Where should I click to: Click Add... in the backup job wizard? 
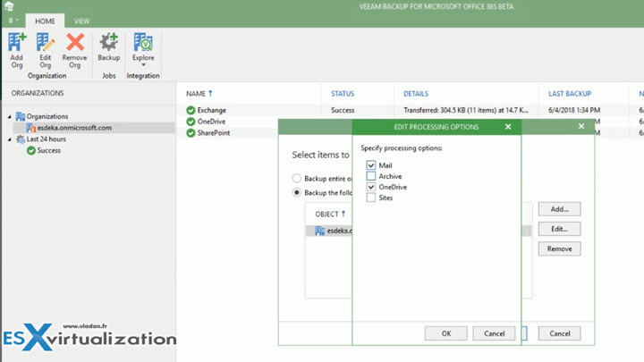pos(559,209)
